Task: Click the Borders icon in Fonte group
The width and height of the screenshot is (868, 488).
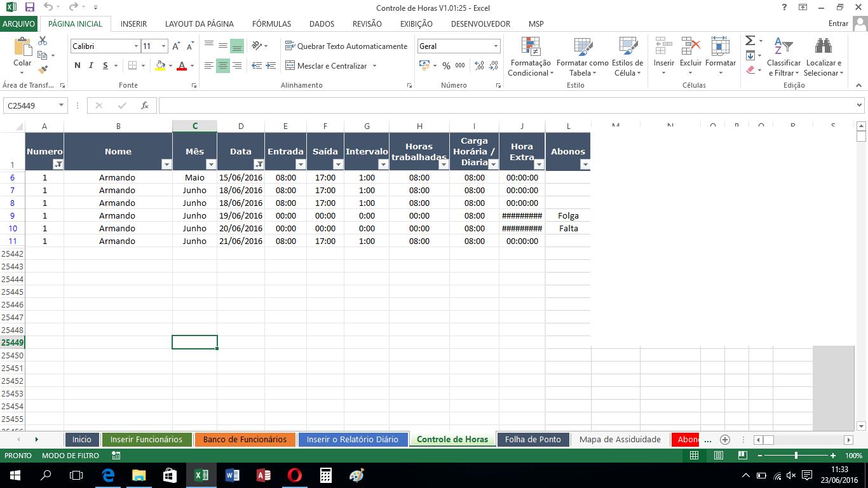Action: point(132,65)
